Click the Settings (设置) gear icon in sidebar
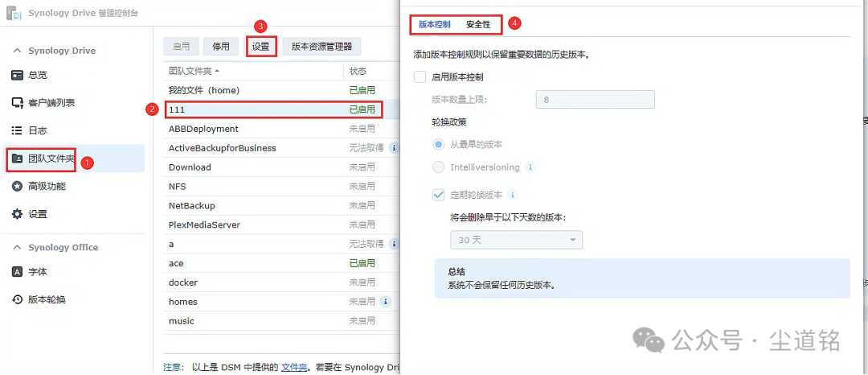 point(17,214)
